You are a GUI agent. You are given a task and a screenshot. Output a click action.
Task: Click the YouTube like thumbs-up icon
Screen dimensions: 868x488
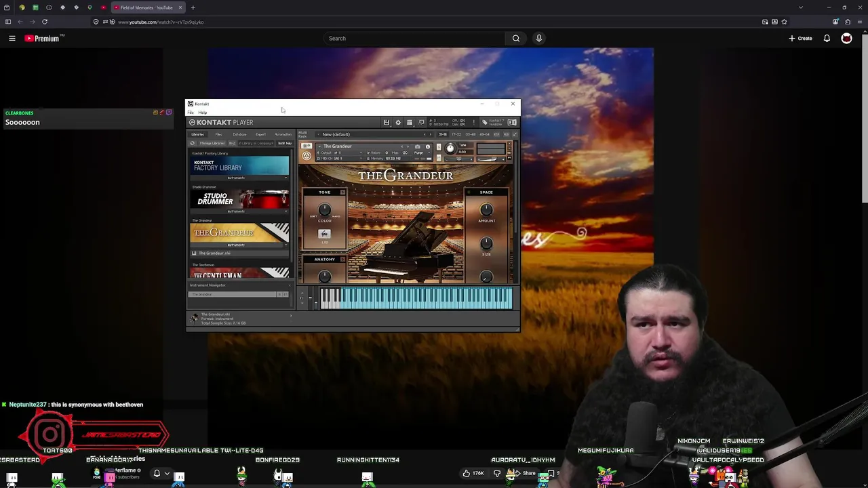466,473
